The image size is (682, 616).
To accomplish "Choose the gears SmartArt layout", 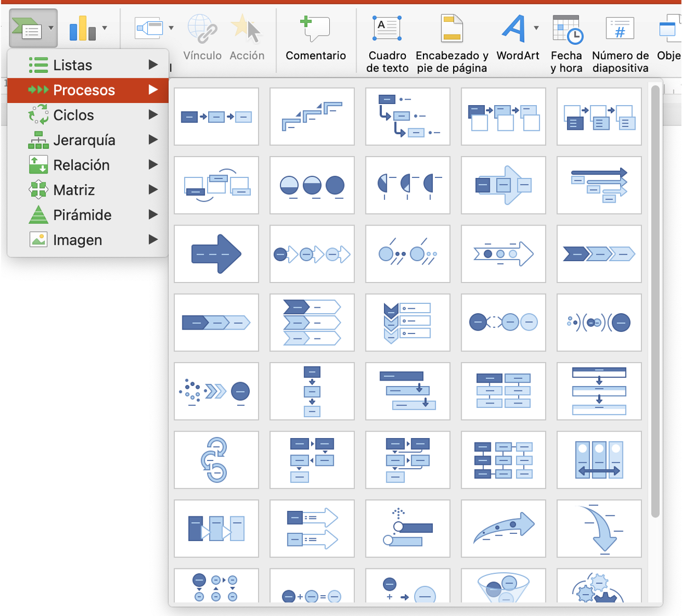I will pyautogui.click(x=599, y=587).
